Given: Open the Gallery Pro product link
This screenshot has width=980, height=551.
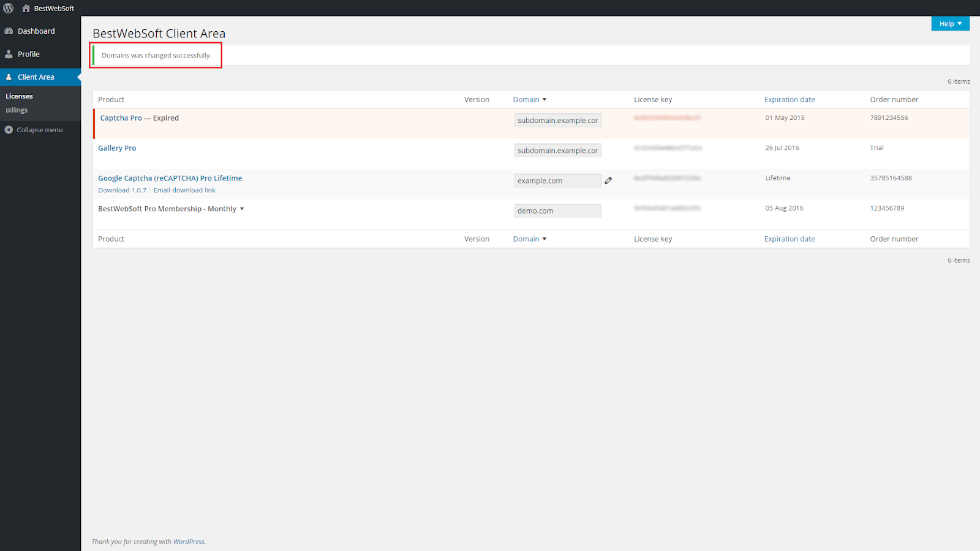Looking at the screenshot, I should (117, 148).
